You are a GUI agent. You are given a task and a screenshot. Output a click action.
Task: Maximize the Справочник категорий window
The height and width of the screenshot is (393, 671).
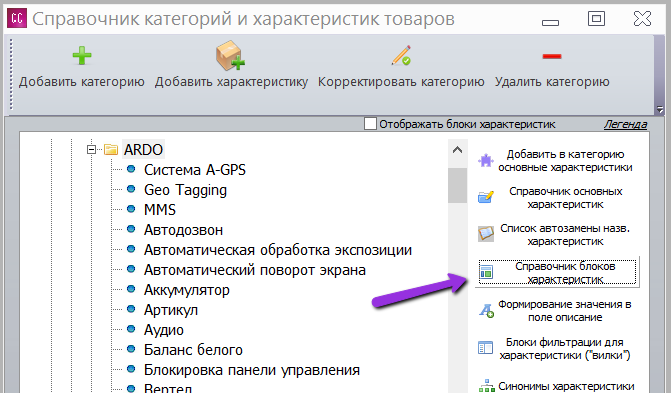[596, 19]
